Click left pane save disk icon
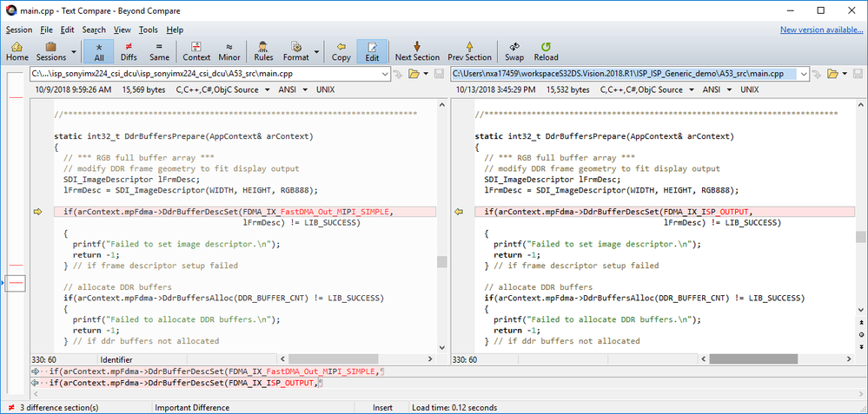This screenshot has height=414, width=868. tap(439, 74)
